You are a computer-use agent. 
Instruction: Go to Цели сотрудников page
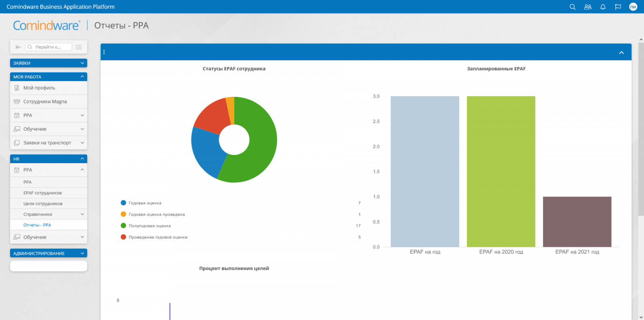(x=43, y=204)
